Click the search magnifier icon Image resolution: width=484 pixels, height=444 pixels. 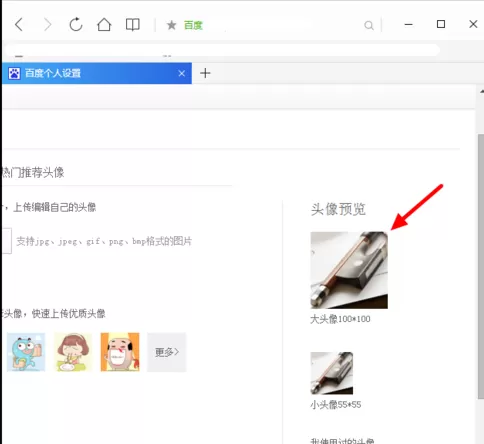[x=369, y=25]
